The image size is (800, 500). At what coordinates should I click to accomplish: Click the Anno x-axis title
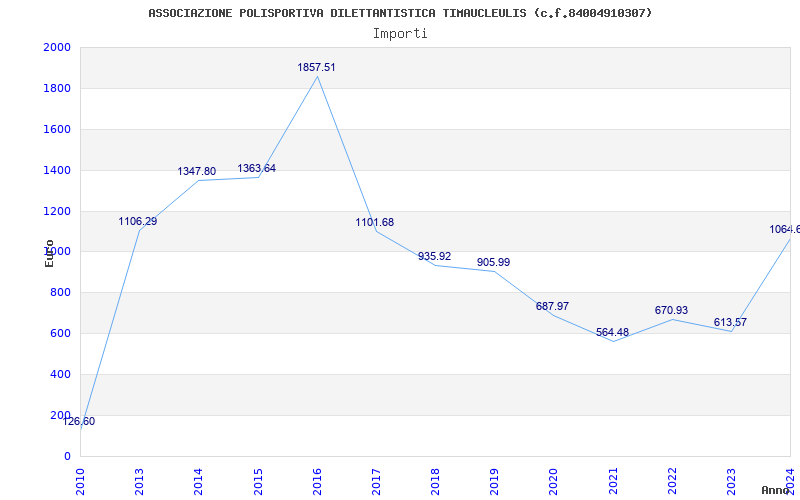coord(776,490)
